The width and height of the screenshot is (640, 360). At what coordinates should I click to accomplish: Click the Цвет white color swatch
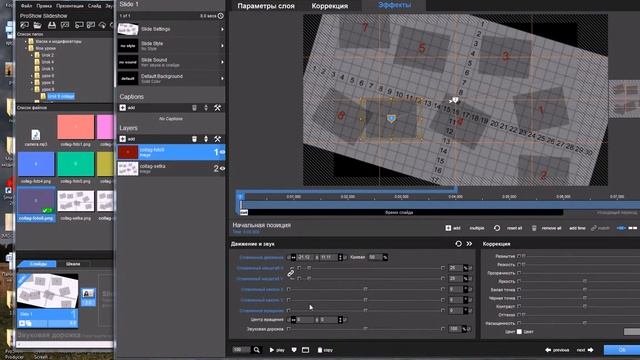519,331
